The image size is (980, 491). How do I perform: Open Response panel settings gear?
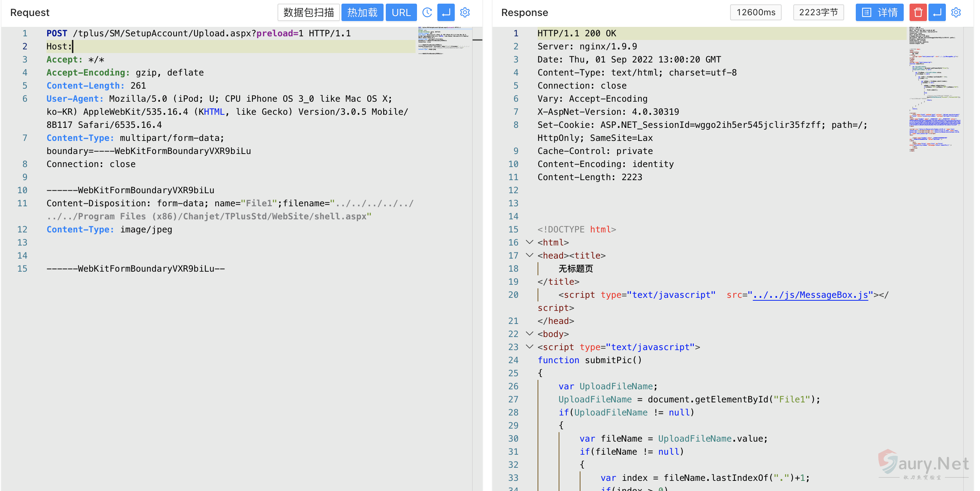[x=956, y=13]
